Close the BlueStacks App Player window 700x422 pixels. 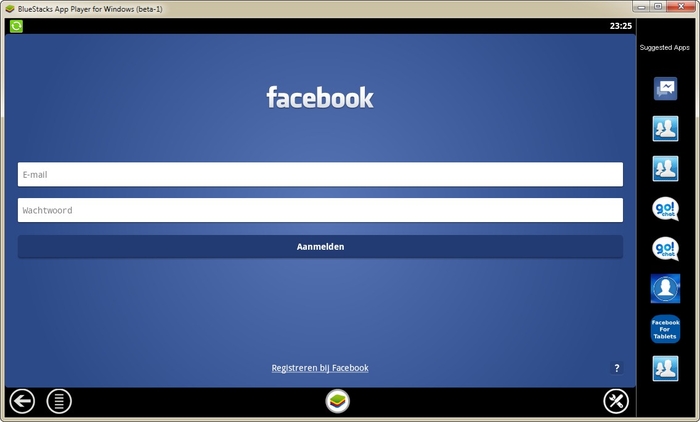pos(681,7)
